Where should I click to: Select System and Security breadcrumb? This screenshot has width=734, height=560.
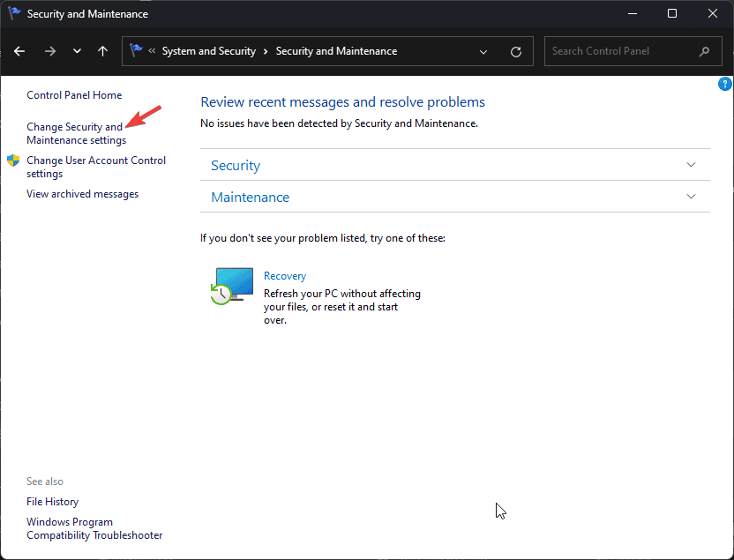(x=209, y=51)
